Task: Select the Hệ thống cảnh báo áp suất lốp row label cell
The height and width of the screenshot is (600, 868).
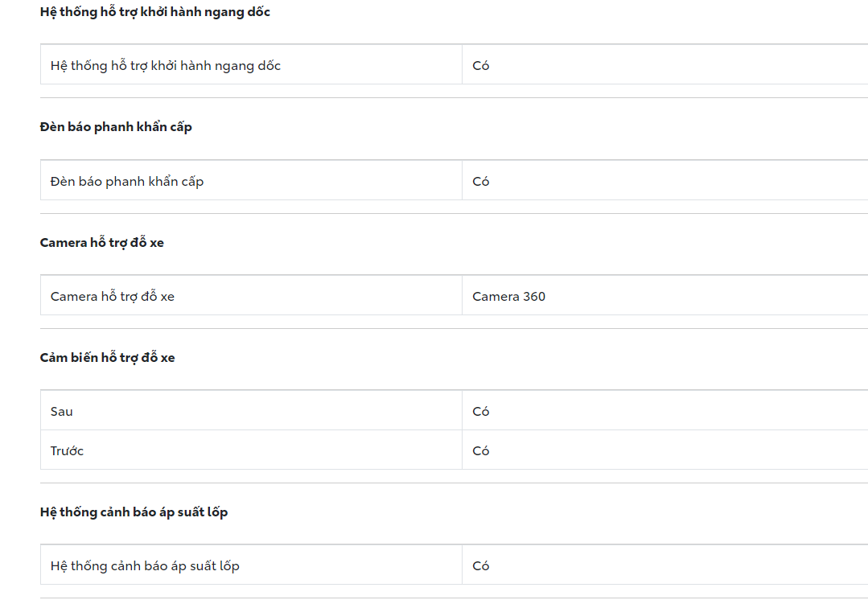Action: pos(145,566)
